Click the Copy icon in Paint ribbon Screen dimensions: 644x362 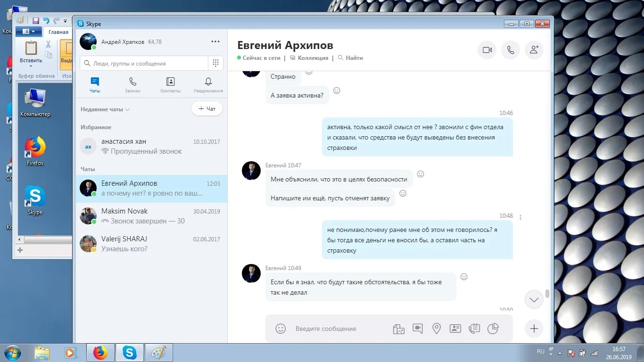48,55
